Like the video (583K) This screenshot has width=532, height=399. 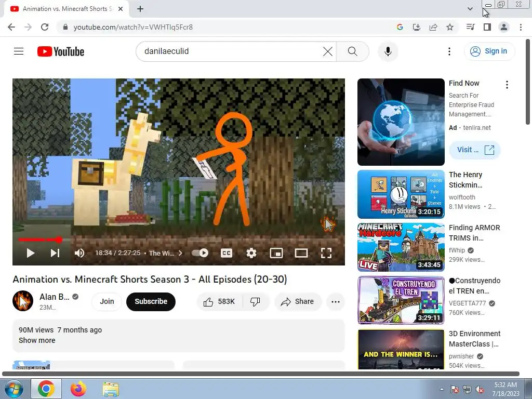click(x=220, y=302)
